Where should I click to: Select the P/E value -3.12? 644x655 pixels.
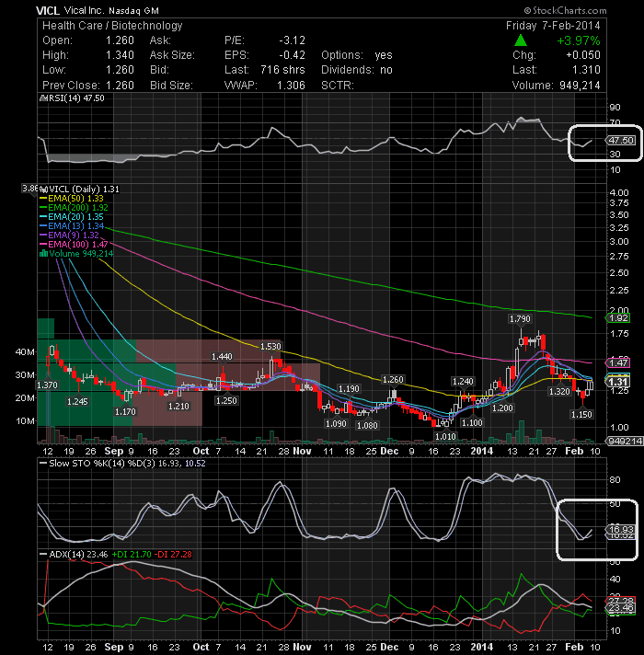pos(292,40)
